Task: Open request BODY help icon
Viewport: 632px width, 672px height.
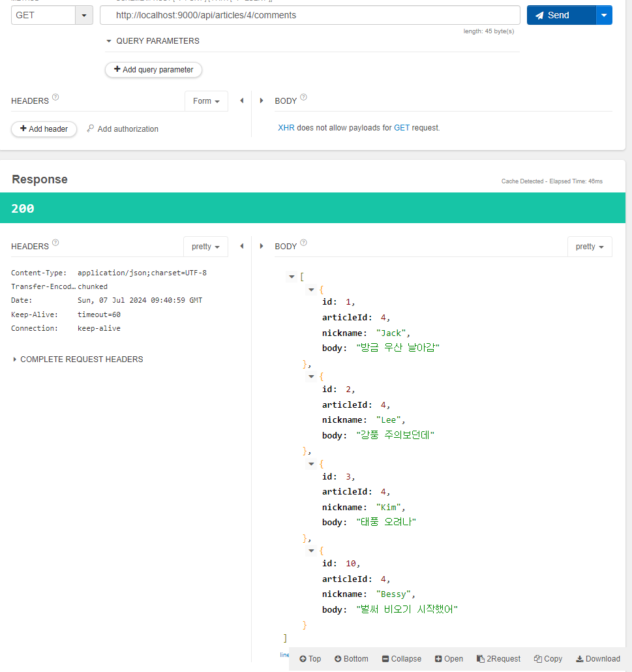Action: pyautogui.click(x=303, y=97)
